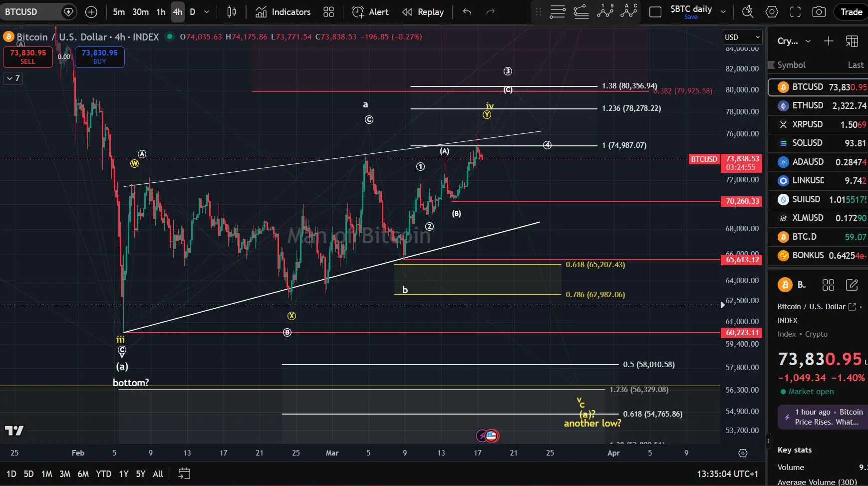The height and width of the screenshot is (486, 868).
Task: Open the layout setup square icon
Action: (655, 12)
